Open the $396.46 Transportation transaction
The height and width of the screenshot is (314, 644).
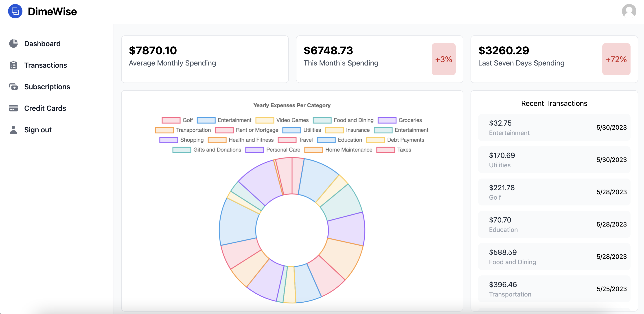tap(554, 289)
